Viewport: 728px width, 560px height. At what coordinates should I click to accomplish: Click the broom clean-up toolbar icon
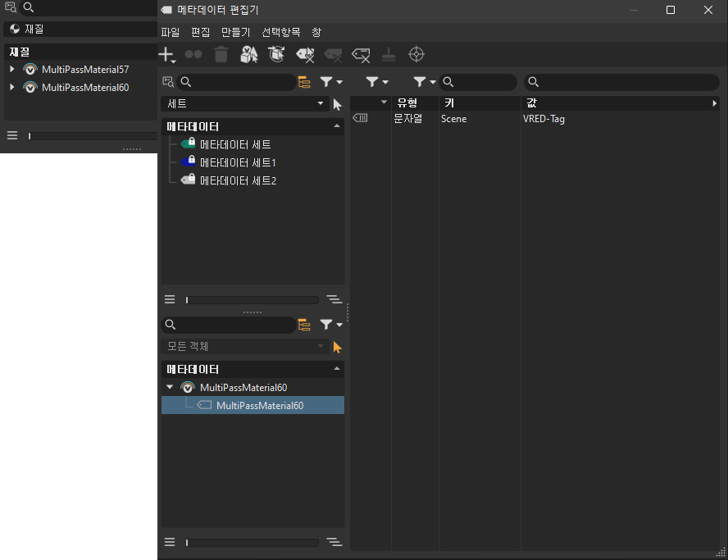point(389,55)
